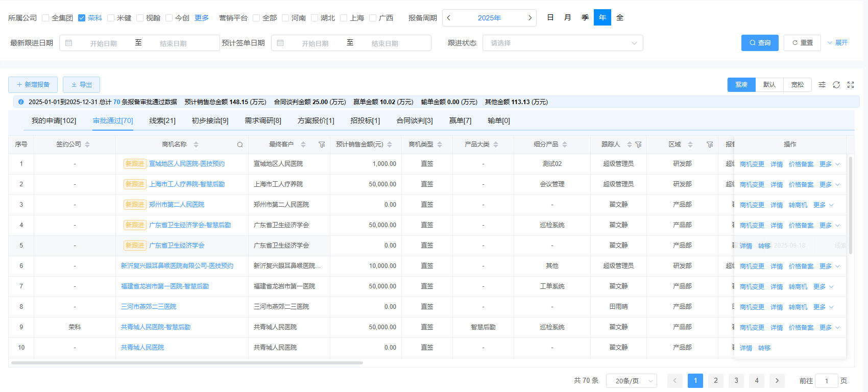
Task: Uncheck the 荣科 company checkbox
Action: pos(82,18)
